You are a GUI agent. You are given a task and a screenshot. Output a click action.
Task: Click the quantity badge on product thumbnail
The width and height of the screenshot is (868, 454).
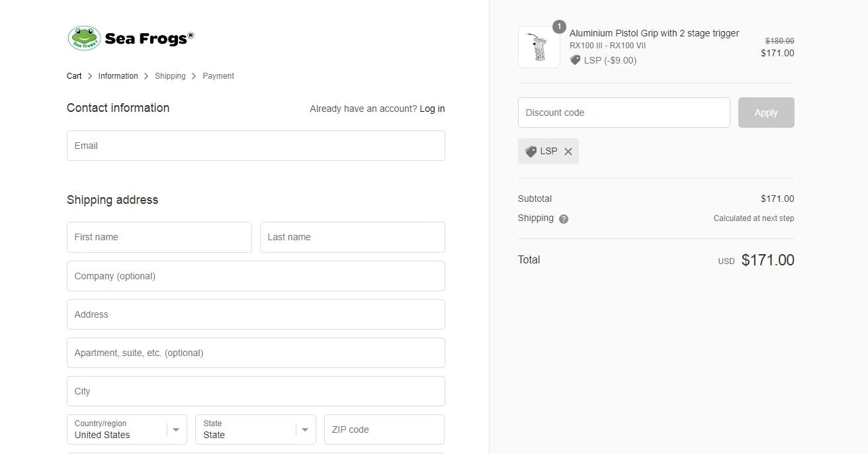559,26
